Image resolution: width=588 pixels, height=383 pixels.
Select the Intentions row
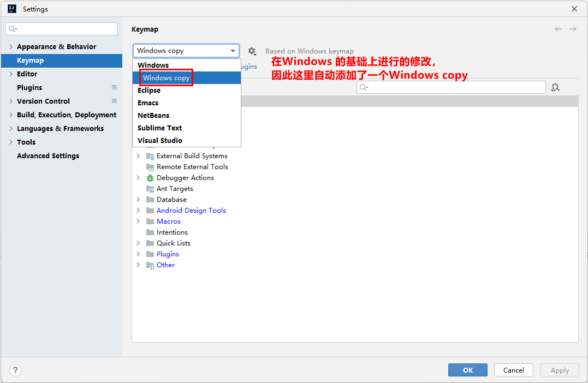355,232
